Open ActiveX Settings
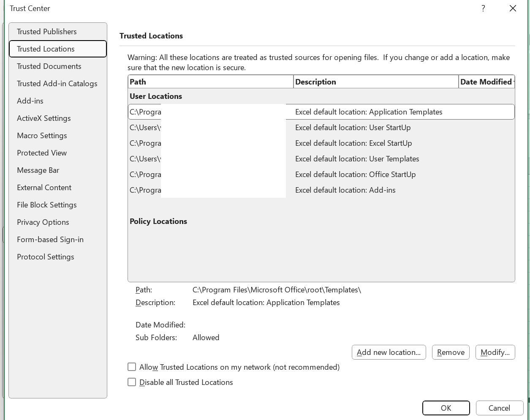The image size is (530, 420). click(58, 118)
